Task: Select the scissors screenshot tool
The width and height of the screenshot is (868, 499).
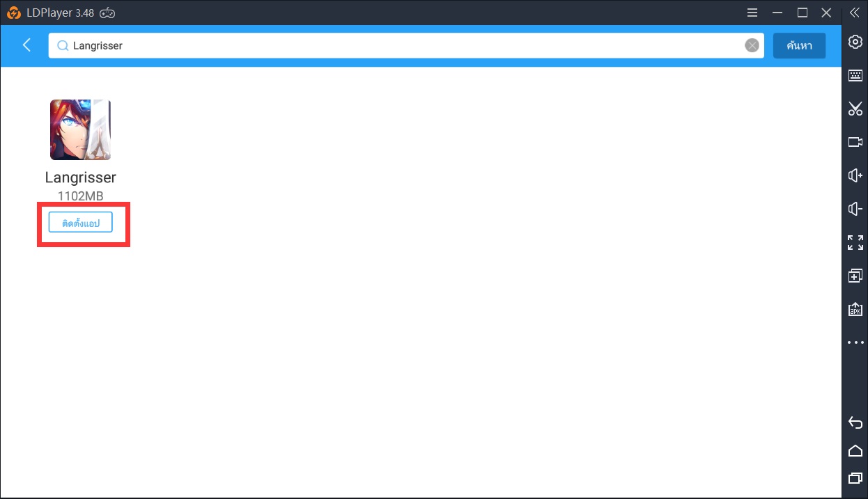Action: pos(855,109)
